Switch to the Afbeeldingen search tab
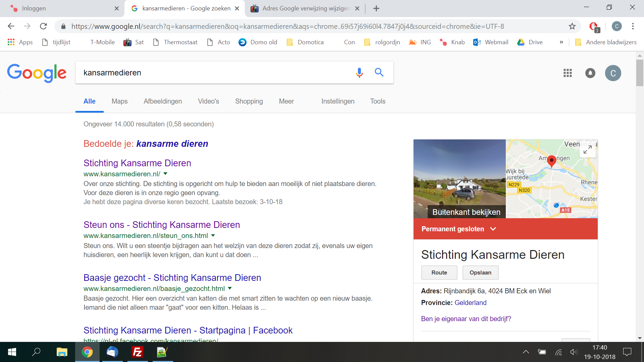The height and width of the screenshot is (362, 644). click(163, 101)
